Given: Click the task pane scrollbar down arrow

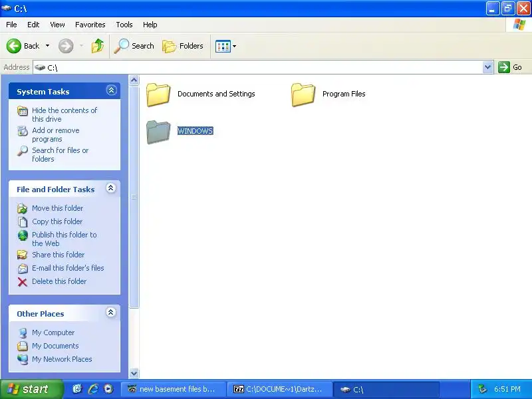Looking at the screenshot, I should coord(134,373).
